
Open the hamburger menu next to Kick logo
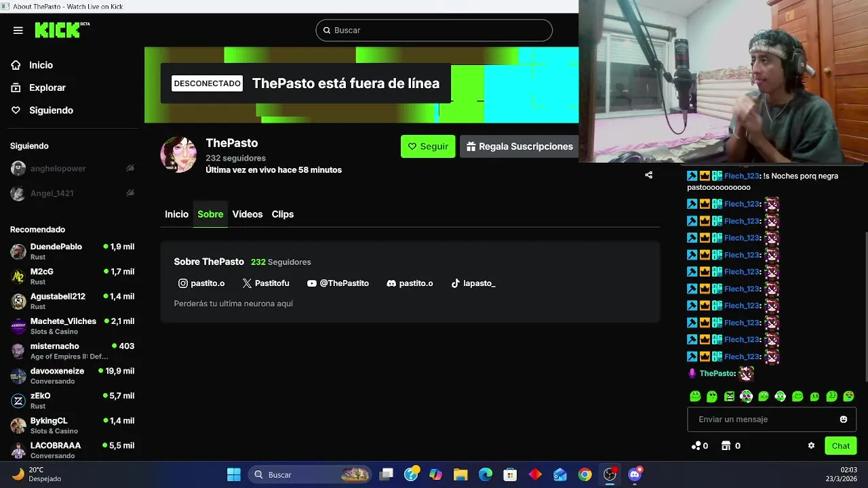click(x=18, y=30)
